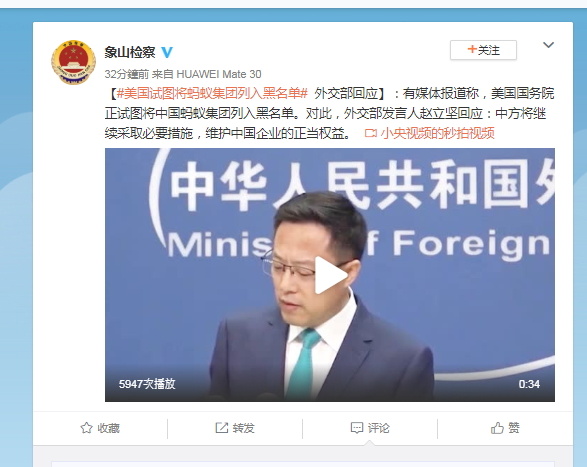Open the 小央视频的秒拍视频 link
The height and width of the screenshot is (467, 587).
pos(438,133)
